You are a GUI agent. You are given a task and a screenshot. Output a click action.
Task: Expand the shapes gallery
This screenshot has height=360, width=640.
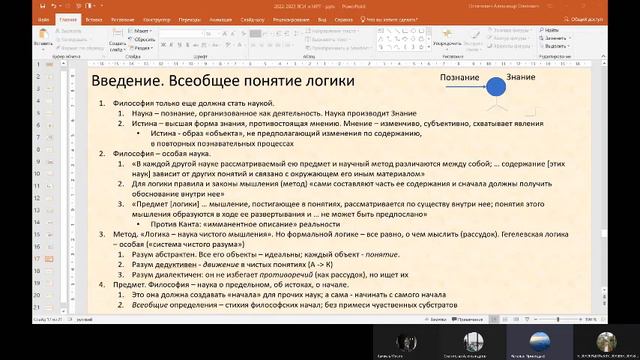pyautogui.click(x=429, y=47)
